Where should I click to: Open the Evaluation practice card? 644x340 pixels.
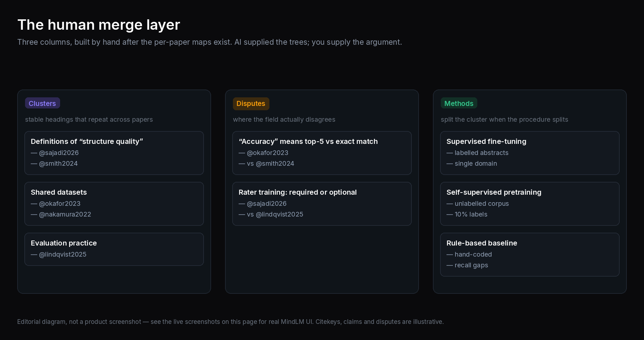(x=114, y=249)
